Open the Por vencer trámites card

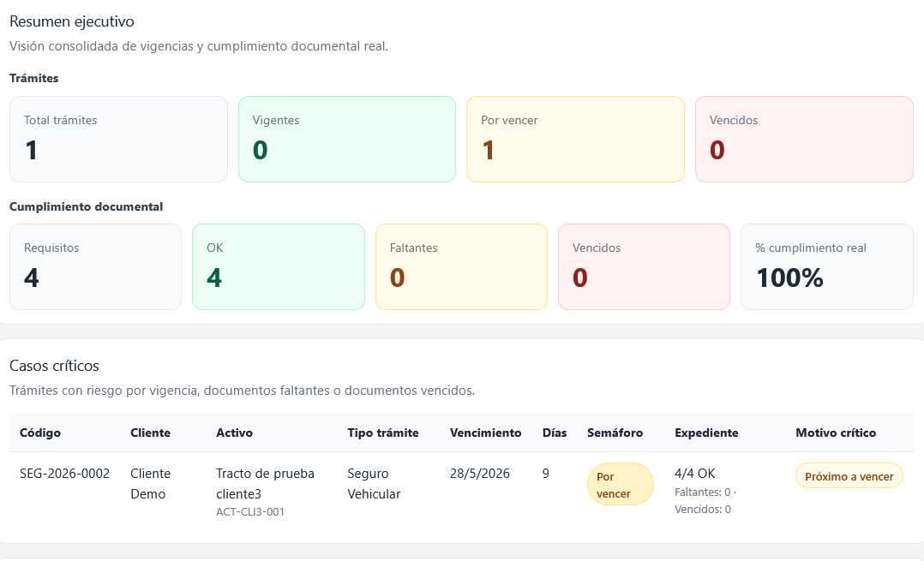(575, 139)
